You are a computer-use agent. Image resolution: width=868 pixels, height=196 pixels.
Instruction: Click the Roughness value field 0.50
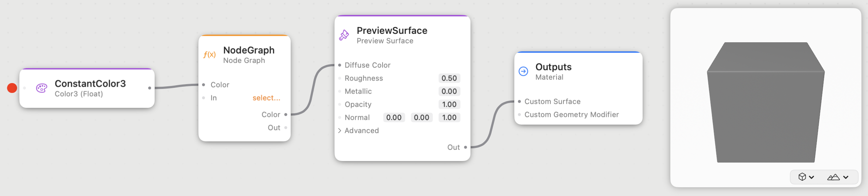(449, 78)
